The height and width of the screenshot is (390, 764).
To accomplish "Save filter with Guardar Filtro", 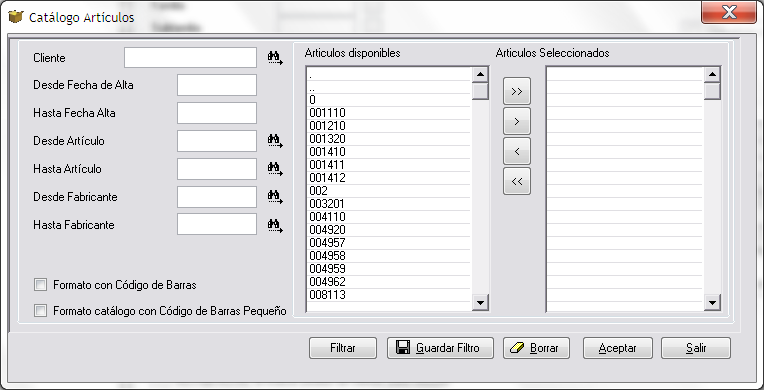I will tap(440, 348).
